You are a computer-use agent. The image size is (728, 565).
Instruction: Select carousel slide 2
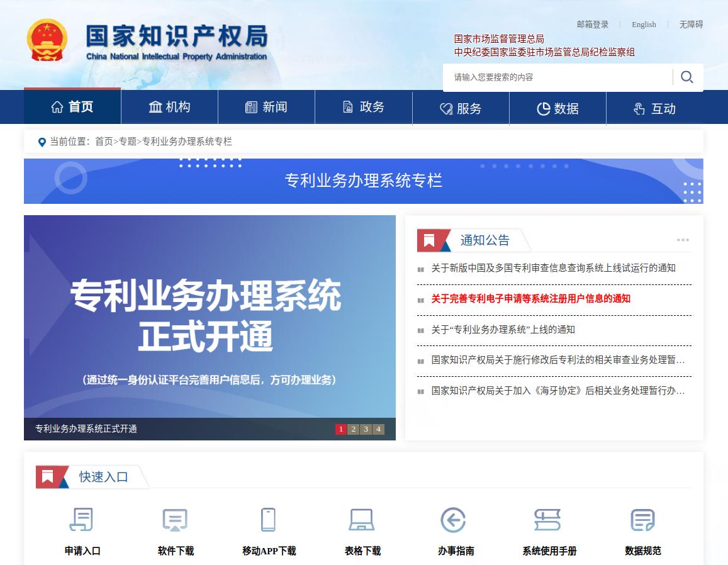coord(354,429)
